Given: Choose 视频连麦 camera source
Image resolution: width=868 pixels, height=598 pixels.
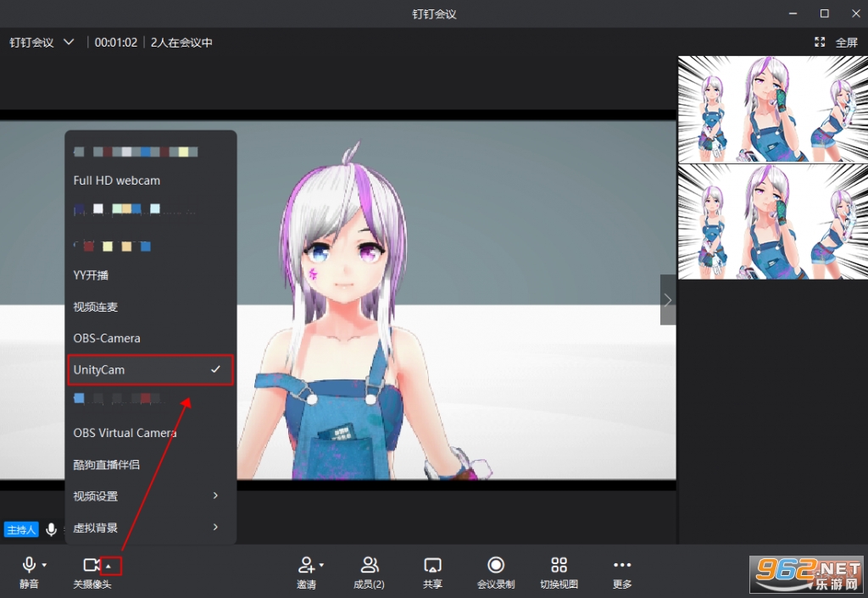Looking at the screenshot, I should (x=151, y=307).
